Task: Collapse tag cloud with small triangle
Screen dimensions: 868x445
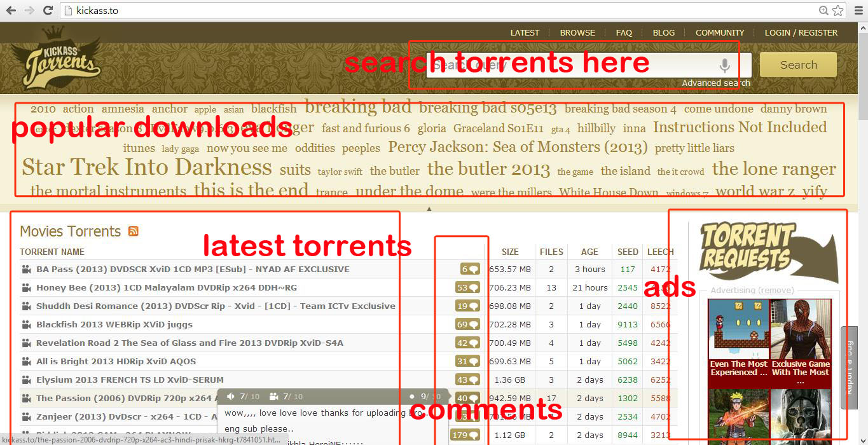Action: click(x=429, y=208)
